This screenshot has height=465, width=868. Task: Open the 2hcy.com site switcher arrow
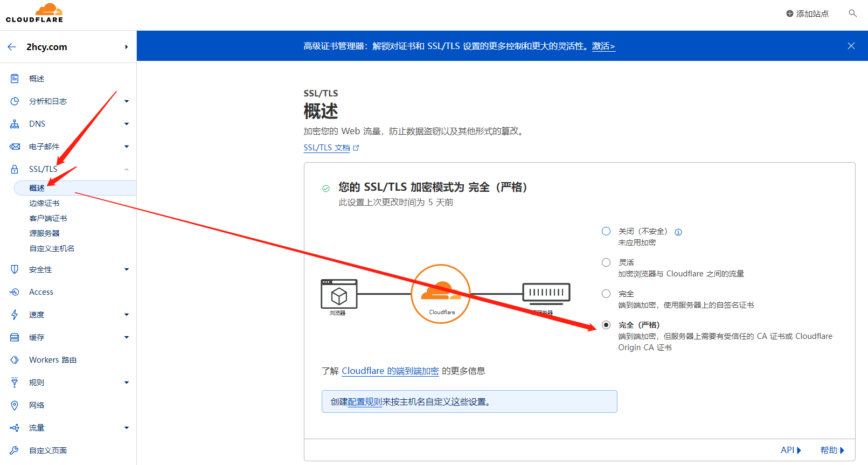126,47
